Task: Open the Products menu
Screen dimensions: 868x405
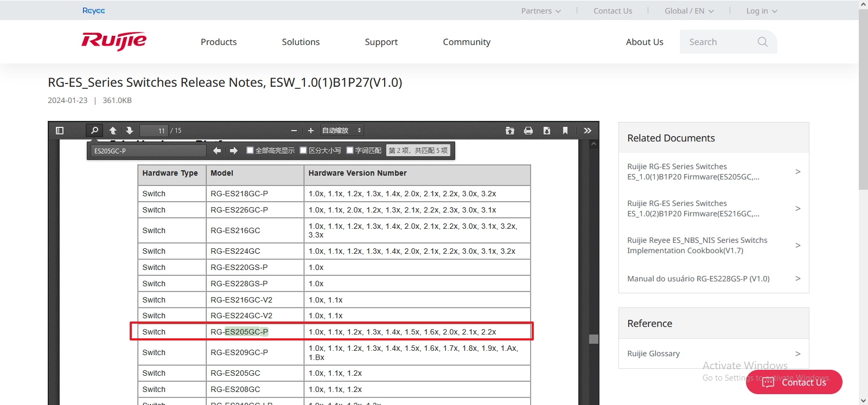Action: point(219,42)
